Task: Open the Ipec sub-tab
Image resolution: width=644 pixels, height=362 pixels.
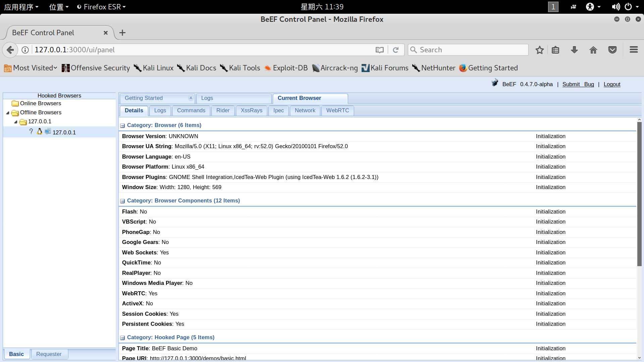Action: pyautogui.click(x=278, y=111)
